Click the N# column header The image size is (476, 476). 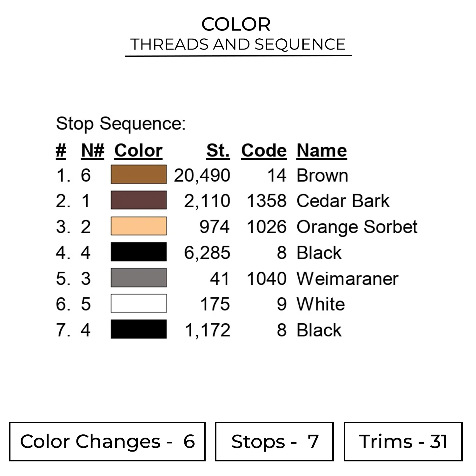tap(93, 150)
